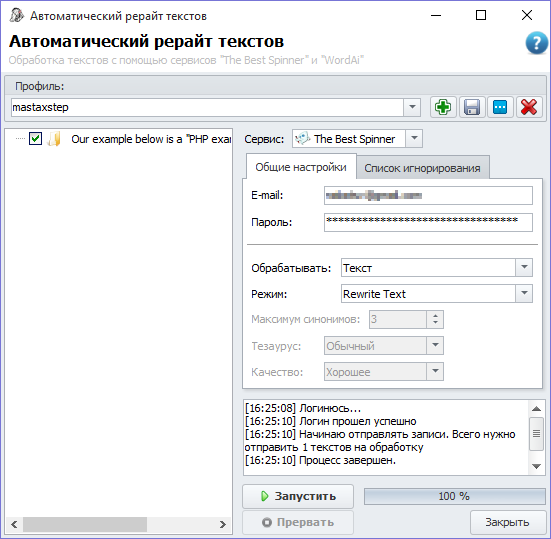Click the log line "Процесс завершен."
551x539 pixels.
(x=320, y=460)
